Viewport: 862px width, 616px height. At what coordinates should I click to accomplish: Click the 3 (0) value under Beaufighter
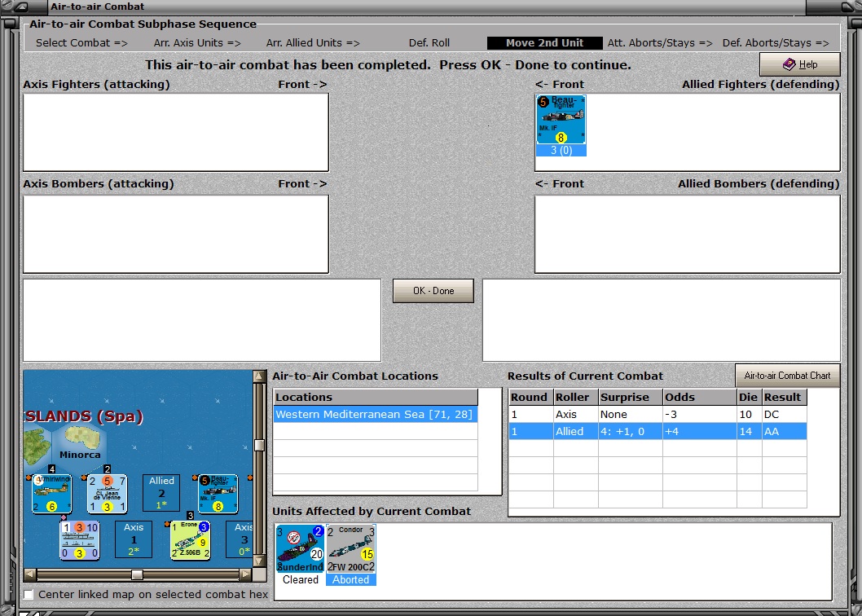tap(561, 150)
